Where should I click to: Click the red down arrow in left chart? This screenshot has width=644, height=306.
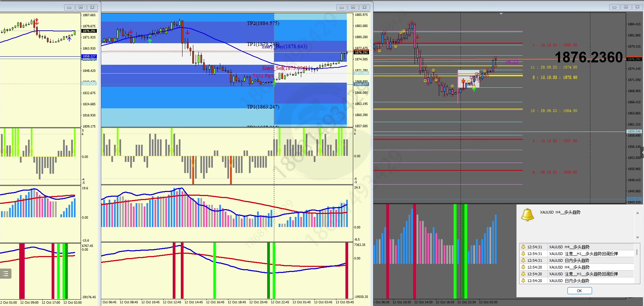[37, 22]
